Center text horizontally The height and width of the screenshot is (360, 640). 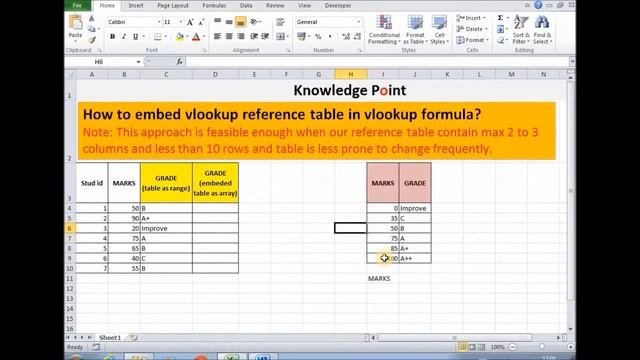(x=229, y=37)
